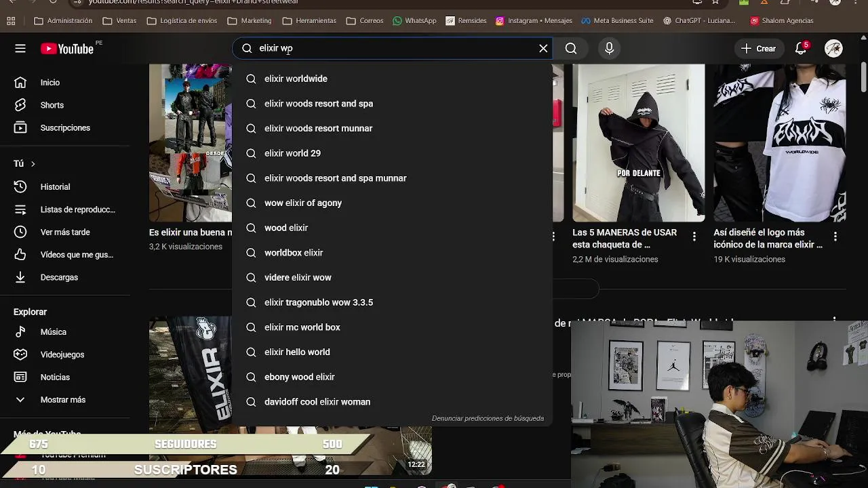
Task: Select suggestion ebony wood elixir
Action: click(x=392, y=377)
